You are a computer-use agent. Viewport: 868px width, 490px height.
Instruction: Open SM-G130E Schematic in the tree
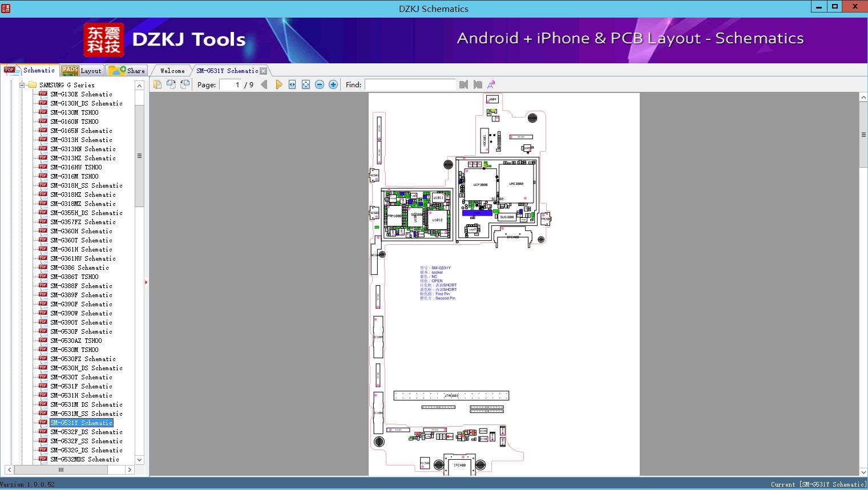(81, 94)
